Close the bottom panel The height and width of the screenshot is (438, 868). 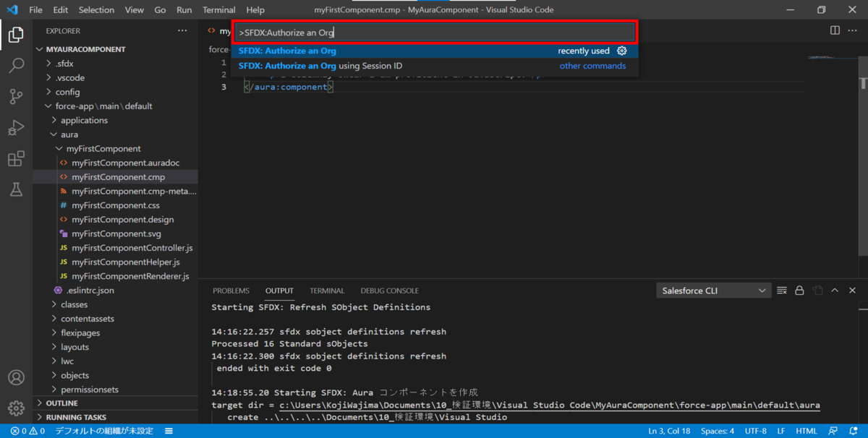point(853,291)
